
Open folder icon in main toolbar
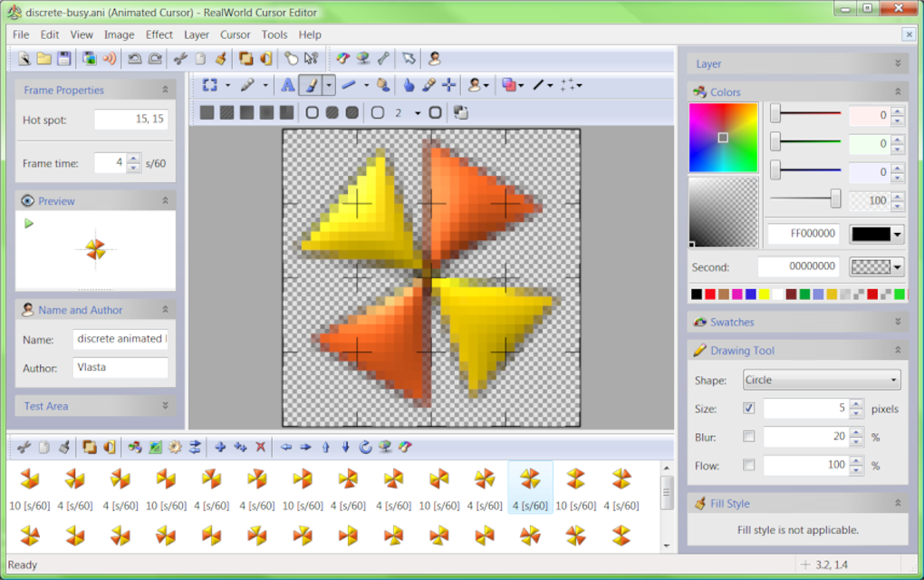(44, 58)
